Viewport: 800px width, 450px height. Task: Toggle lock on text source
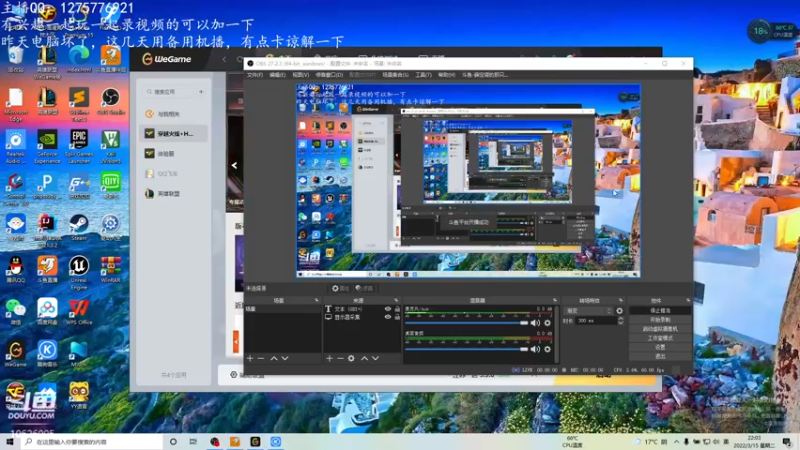point(397,309)
